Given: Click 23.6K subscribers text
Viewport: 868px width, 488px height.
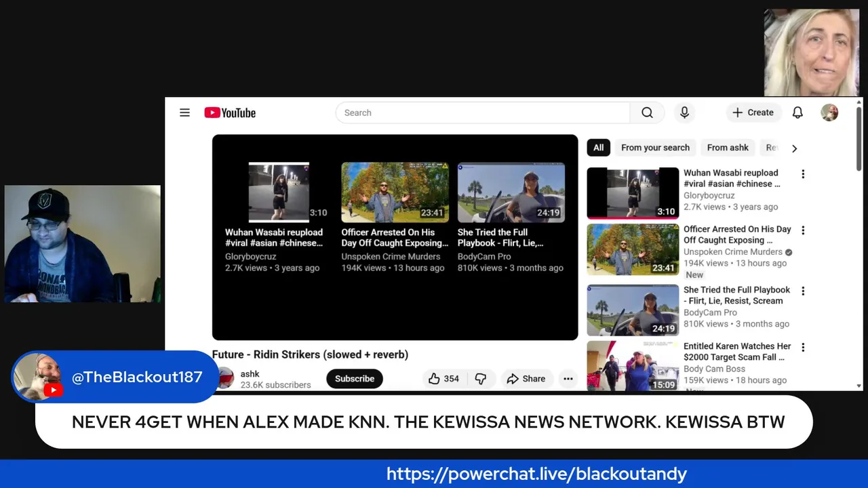Looking at the screenshot, I should coord(275,384).
